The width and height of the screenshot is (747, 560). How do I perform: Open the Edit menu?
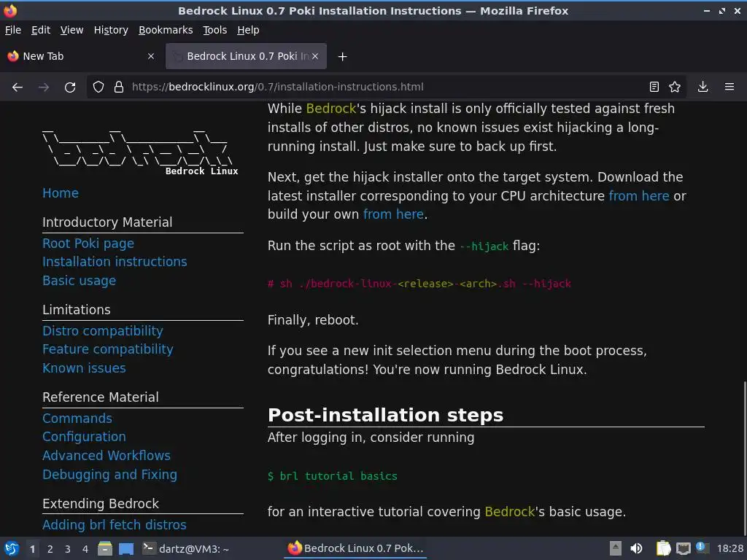tap(41, 30)
